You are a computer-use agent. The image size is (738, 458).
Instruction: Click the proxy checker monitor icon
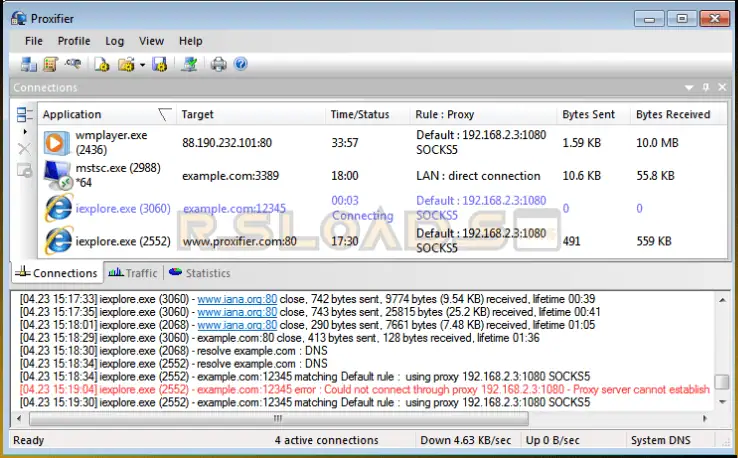(x=189, y=64)
